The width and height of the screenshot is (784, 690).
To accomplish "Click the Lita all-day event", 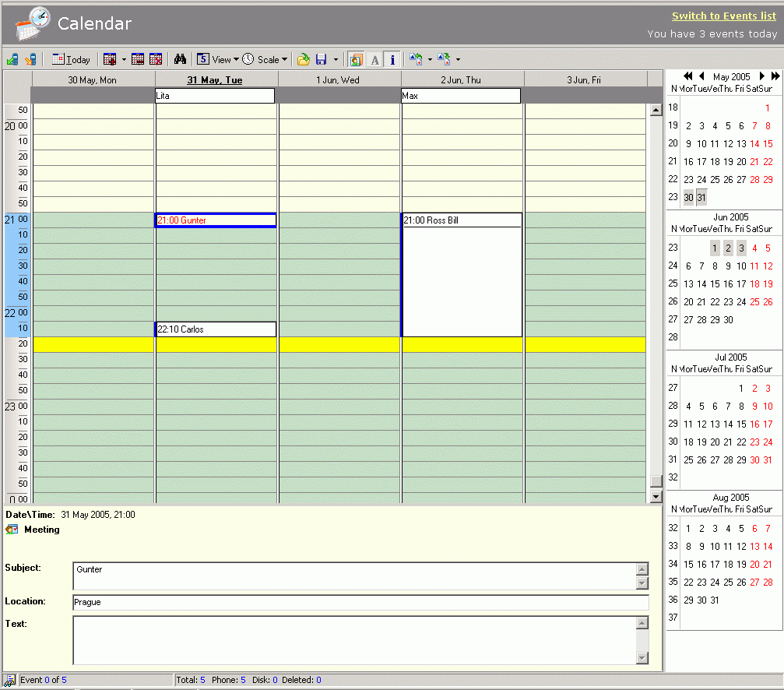I will (x=215, y=96).
